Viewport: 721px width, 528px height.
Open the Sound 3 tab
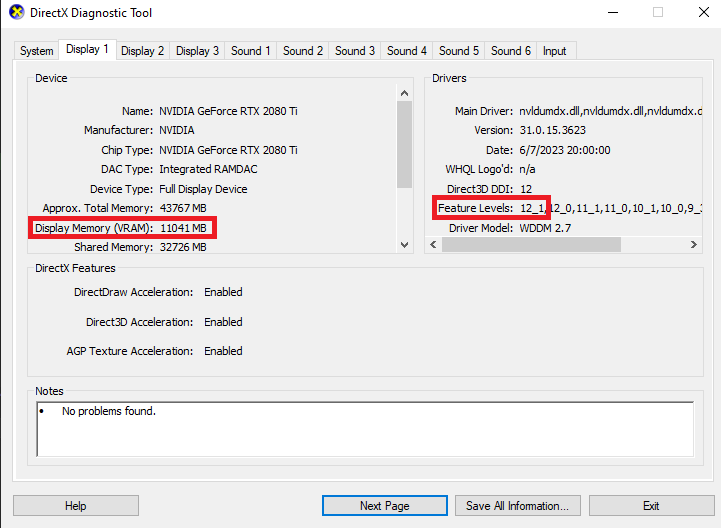[355, 51]
